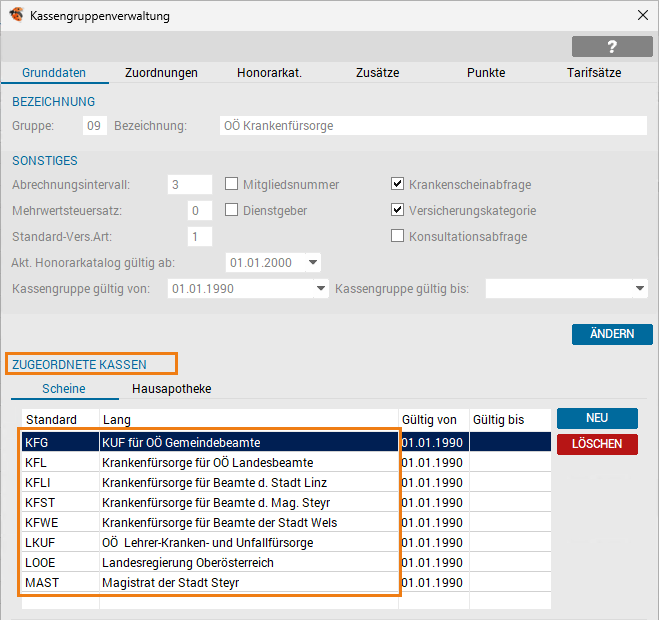Switch to the Zuordnungen tab
This screenshot has height=620, width=659.
coord(161,73)
